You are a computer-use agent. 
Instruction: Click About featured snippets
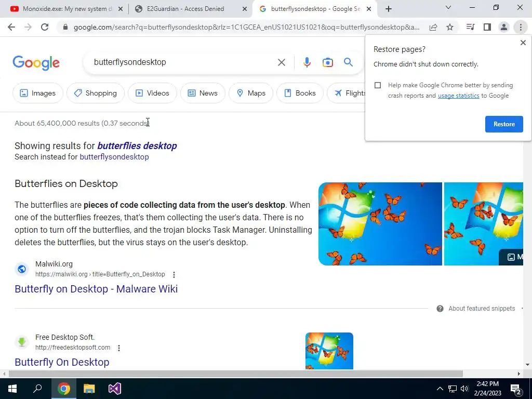click(x=482, y=309)
